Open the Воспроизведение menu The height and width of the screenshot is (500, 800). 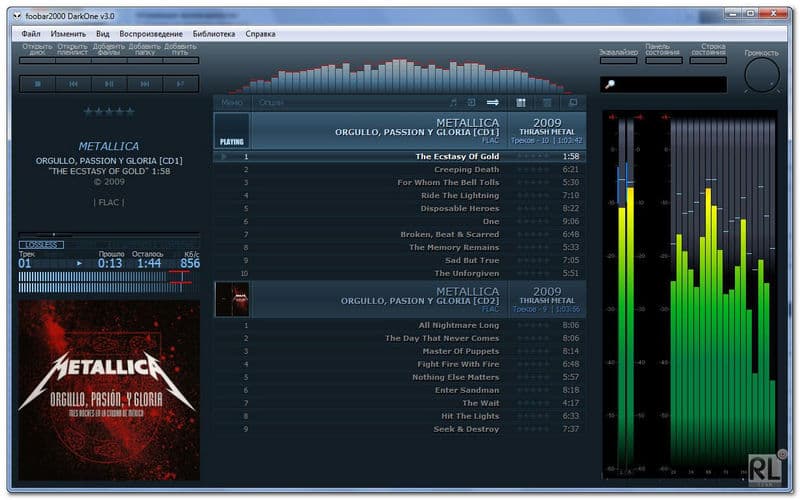click(x=151, y=34)
